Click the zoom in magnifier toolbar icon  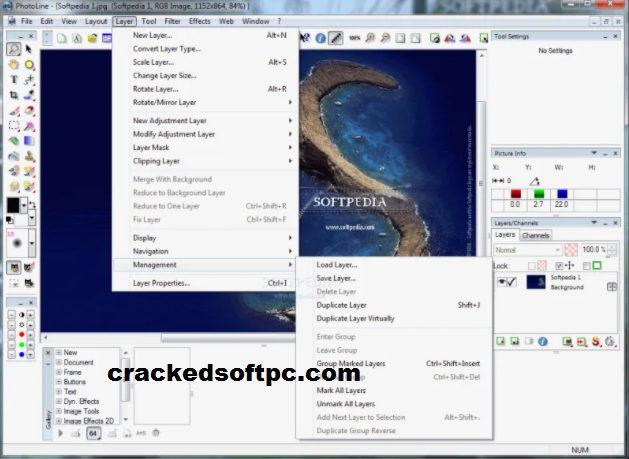tap(370, 38)
